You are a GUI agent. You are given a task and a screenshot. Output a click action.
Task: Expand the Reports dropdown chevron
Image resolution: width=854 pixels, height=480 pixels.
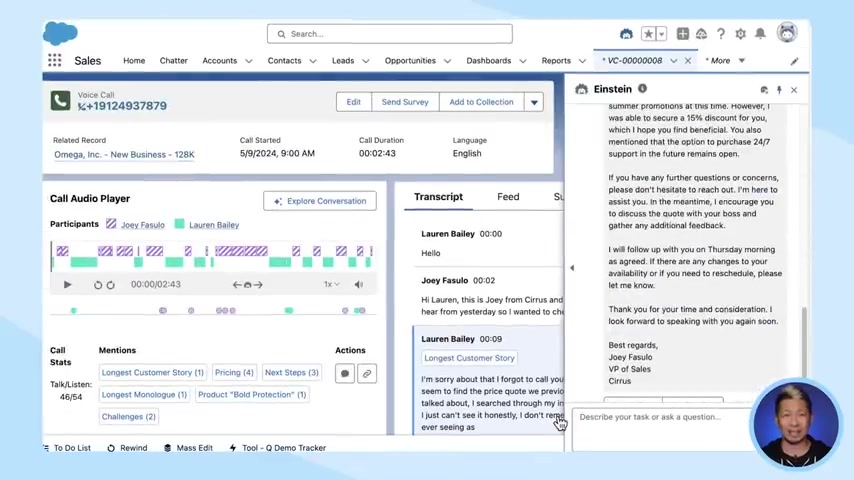click(582, 61)
